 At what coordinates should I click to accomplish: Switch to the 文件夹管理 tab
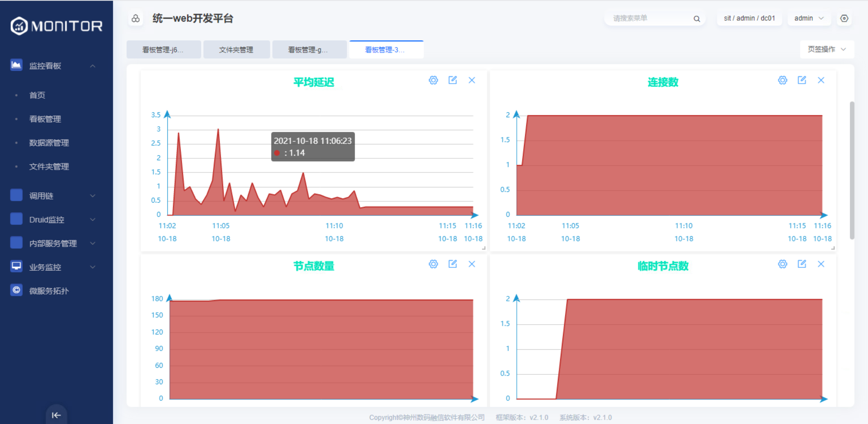[236, 50]
